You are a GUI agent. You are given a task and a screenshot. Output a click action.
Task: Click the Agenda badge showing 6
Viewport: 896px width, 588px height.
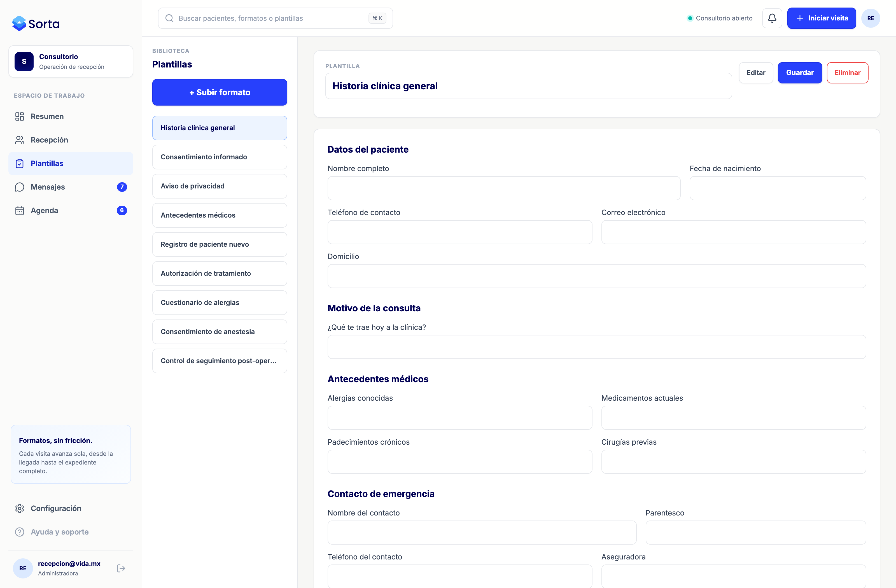(x=122, y=211)
